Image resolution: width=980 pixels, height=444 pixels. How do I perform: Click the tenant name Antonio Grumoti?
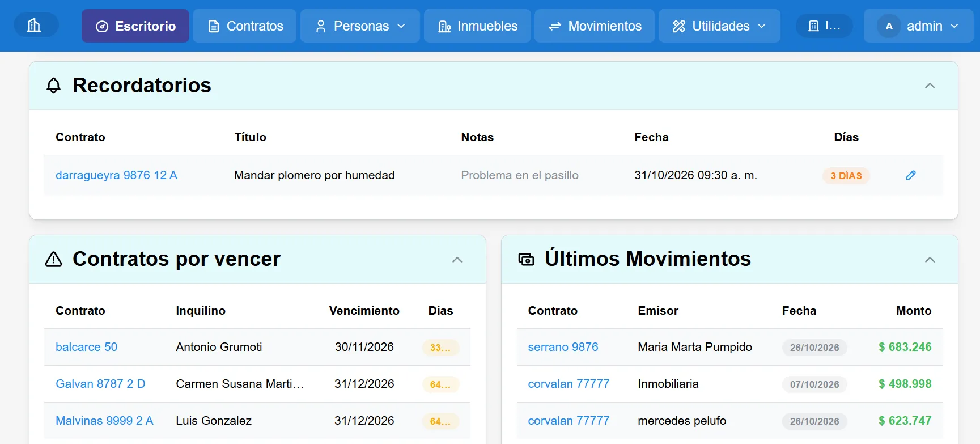pyautogui.click(x=219, y=347)
